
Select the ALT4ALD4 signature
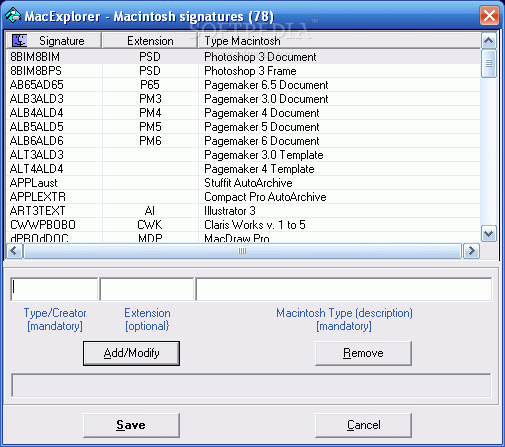coord(37,169)
